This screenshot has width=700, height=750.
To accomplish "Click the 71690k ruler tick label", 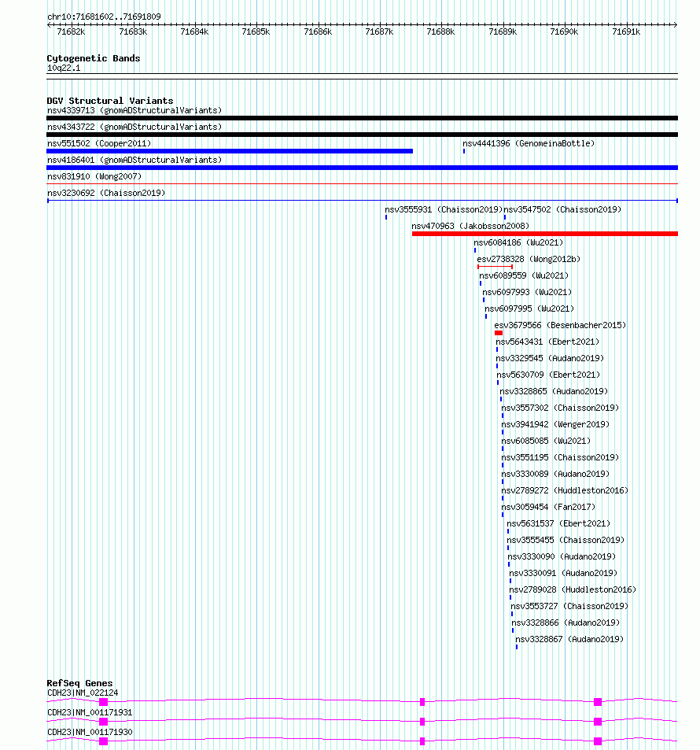I will (x=564, y=32).
